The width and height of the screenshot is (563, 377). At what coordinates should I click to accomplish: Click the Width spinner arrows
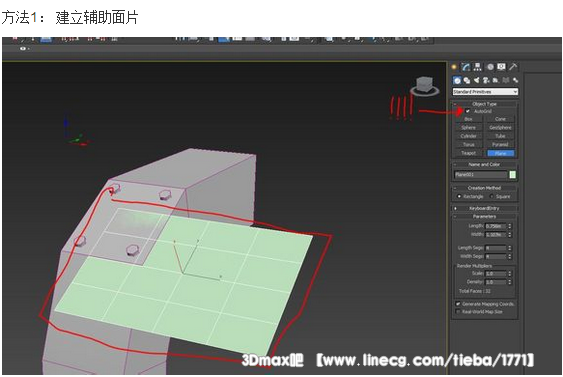[x=510, y=234]
